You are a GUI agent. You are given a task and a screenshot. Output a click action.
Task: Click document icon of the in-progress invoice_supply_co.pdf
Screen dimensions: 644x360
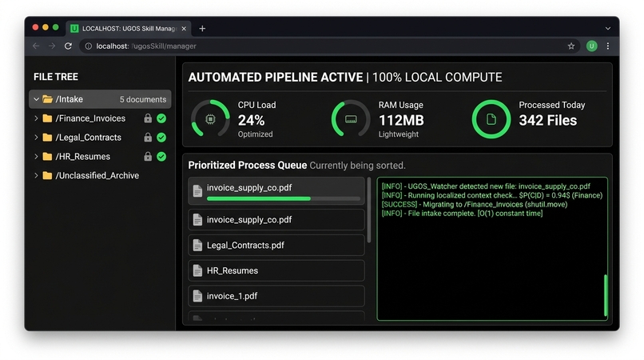[197, 191]
